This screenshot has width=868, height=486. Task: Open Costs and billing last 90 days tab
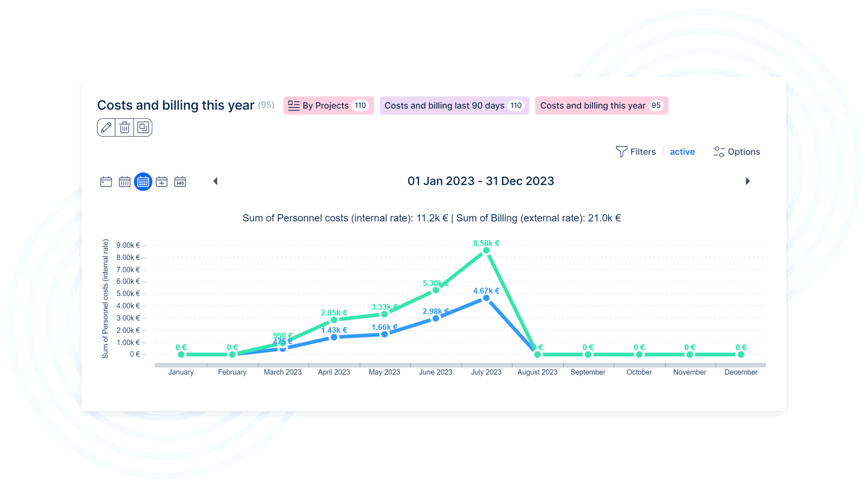pos(454,106)
